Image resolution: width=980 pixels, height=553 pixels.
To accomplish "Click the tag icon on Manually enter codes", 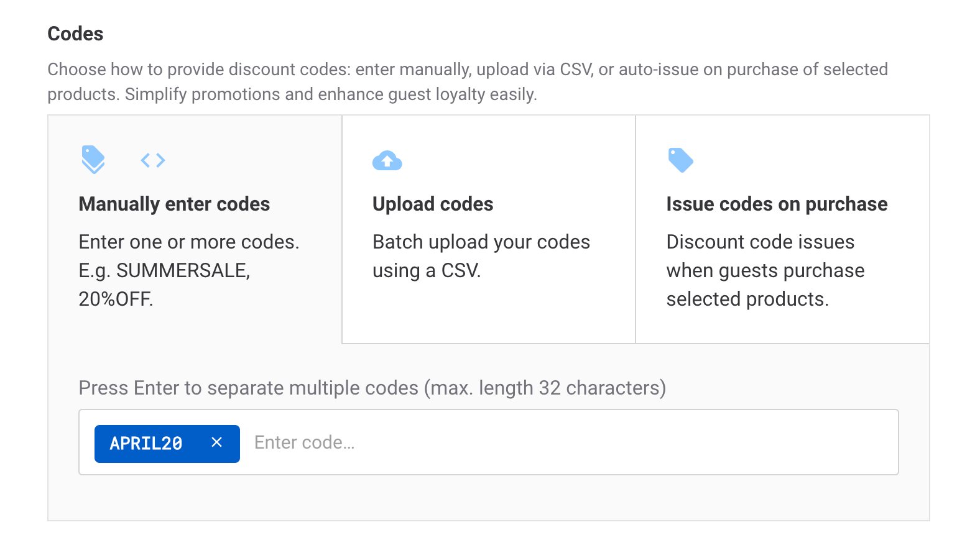I will tap(93, 160).
